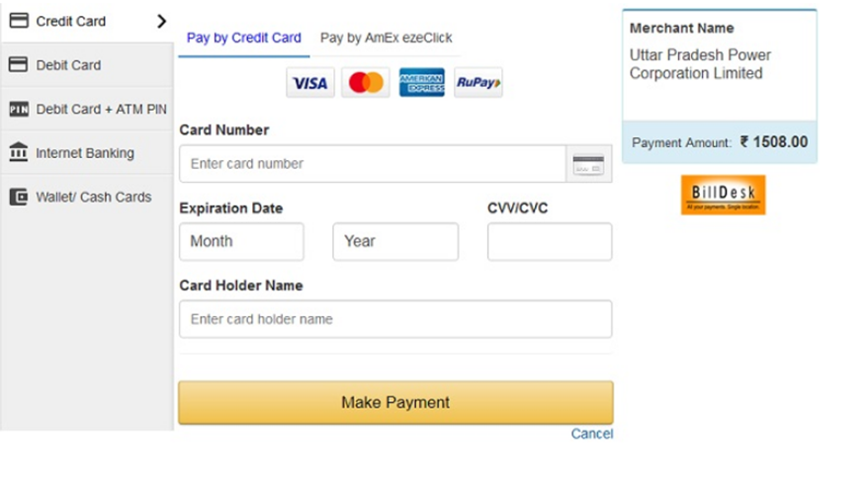The image size is (868, 492).
Task: Switch to Pay by AmEx ezeClick tab
Action: (386, 38)
